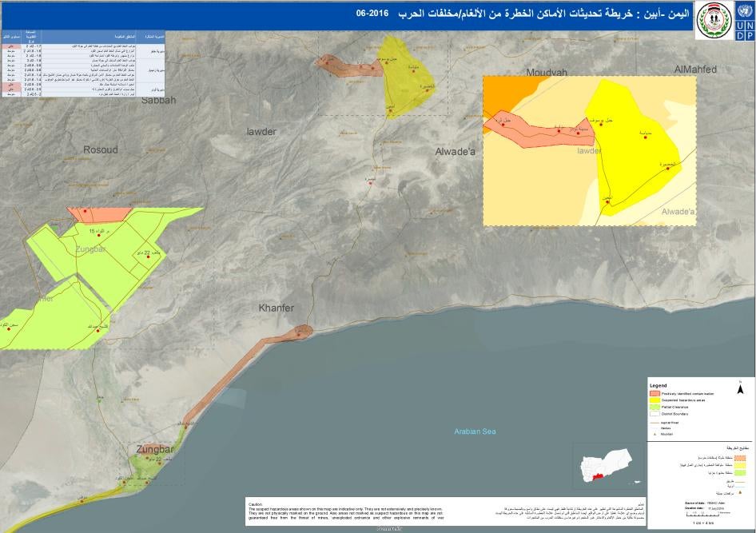Select the asphalt Road line symbol in the Legend
This screenshot has height=533, width=756.
[x=655, y=423]
